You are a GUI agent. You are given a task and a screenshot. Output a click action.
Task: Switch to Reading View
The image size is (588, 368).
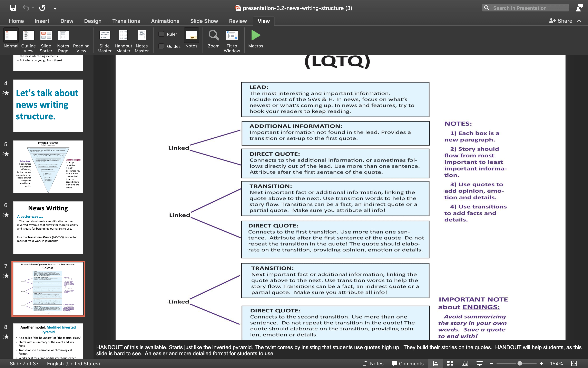[x=81, y=48]
